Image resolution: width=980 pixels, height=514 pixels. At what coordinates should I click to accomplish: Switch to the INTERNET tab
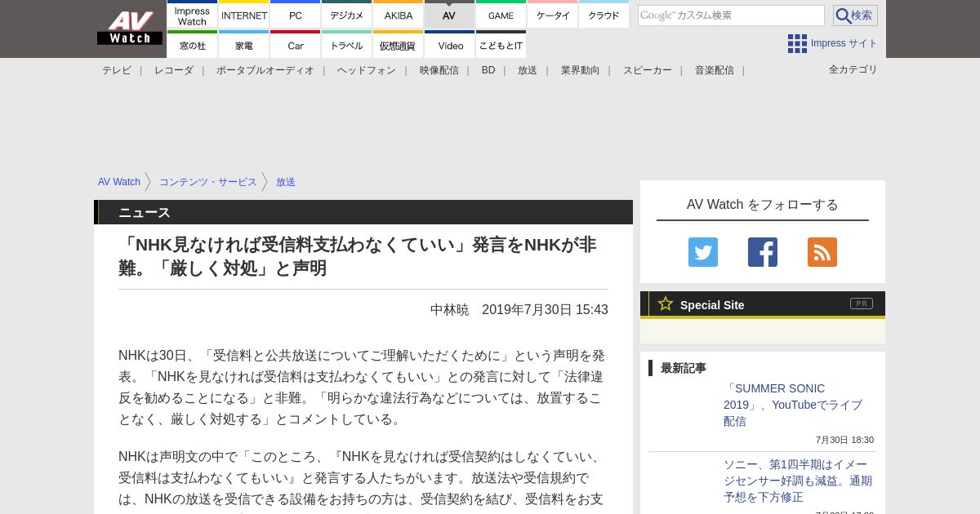tap(244, 15)
